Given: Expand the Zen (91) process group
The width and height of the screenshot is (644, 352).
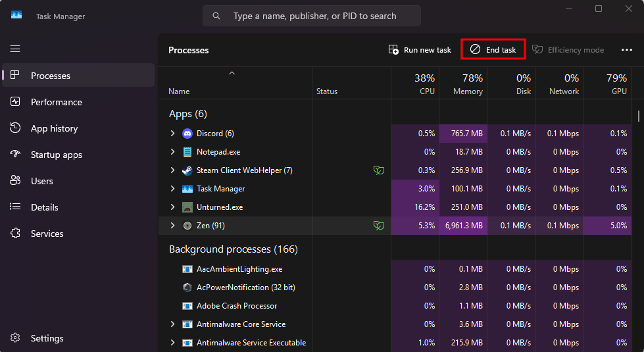Looking at the screenshot, I should point(173,226).
